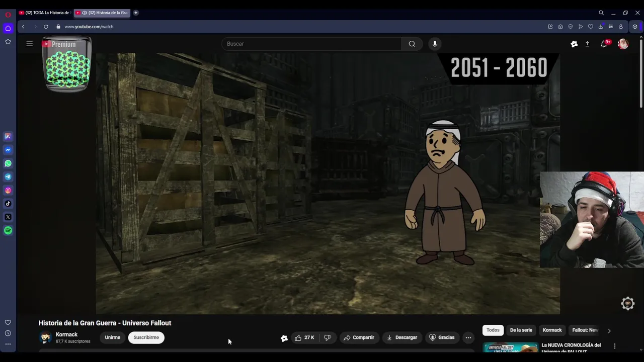The width and height of the screenshot is (644, 362).
Task: Open options for 'La NUEVA CRONOLOGÍA' video
Action: point(615,346)
